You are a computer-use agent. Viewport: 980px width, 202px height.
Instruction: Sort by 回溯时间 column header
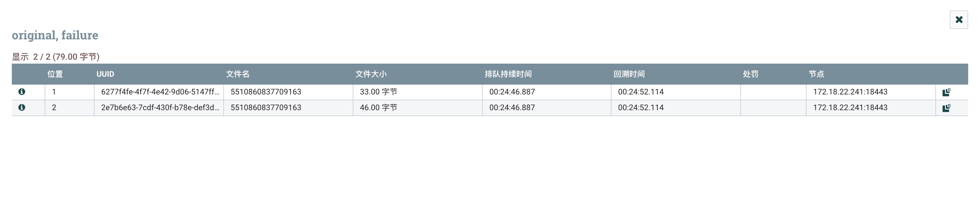[x=629, y=74]
